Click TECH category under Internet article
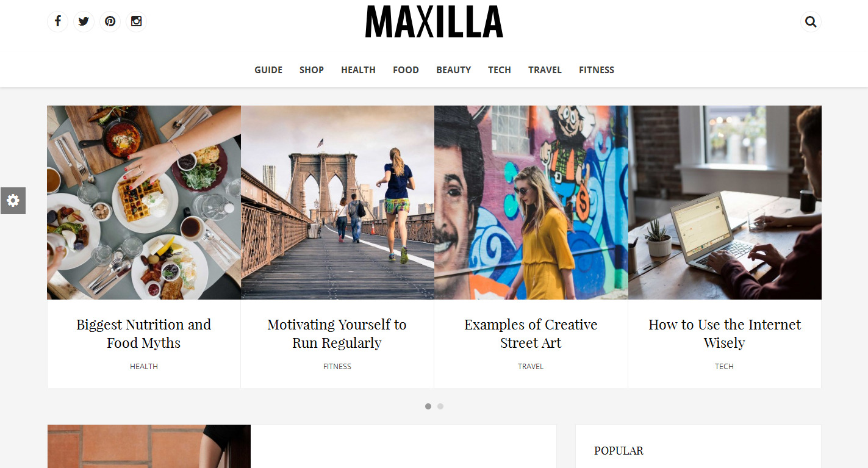Screen dimensions: 868x468 [x=724, y=367]
